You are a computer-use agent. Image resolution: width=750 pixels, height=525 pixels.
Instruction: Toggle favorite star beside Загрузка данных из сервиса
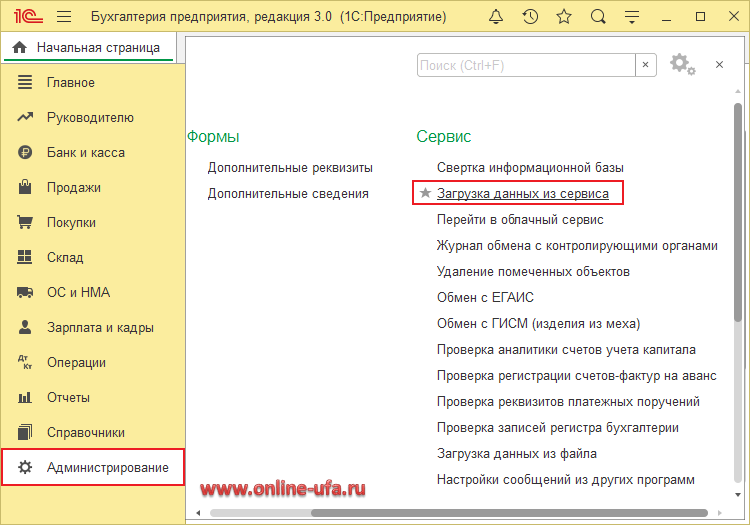point(425,193)
